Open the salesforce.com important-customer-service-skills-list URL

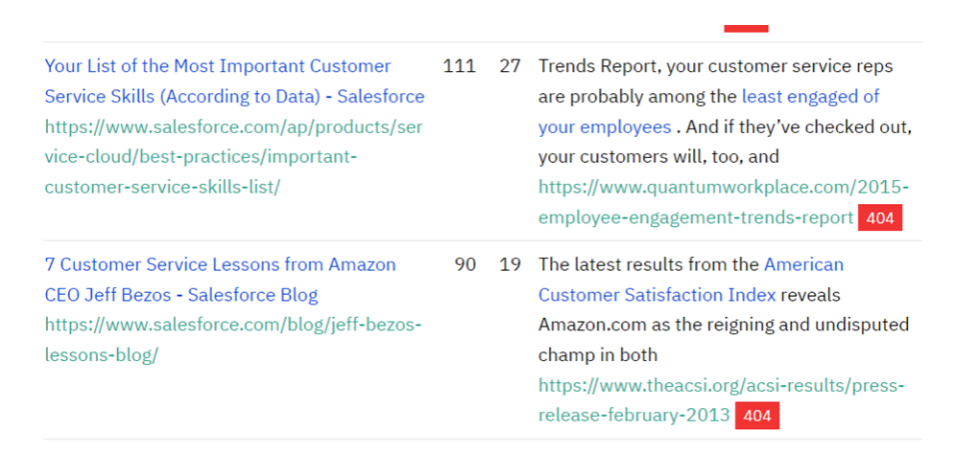tap(234, 158)
